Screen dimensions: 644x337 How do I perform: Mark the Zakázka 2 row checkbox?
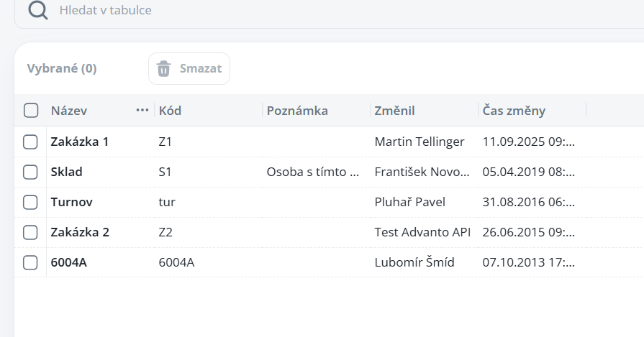pyautogui.click(x=30, y=233)
